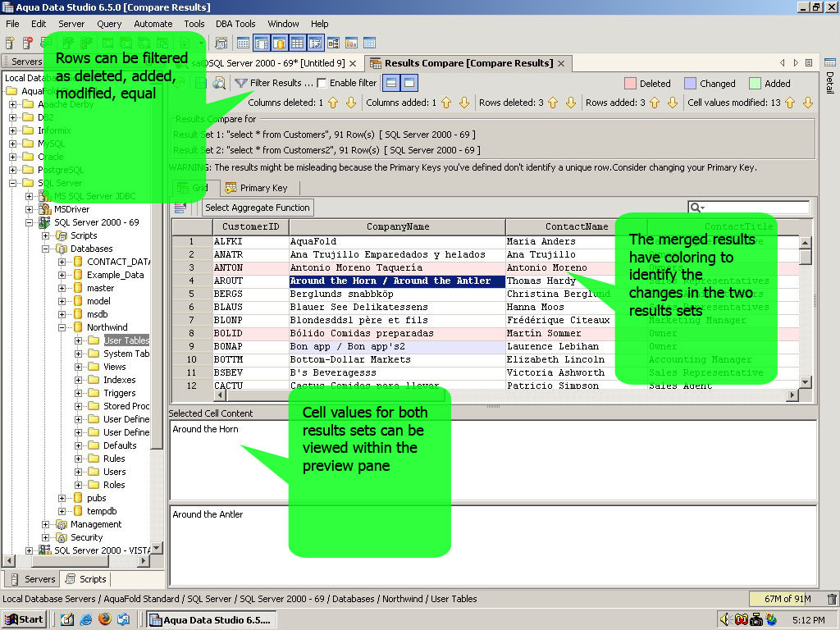Go to previous added column arrow

coord(446,103)
